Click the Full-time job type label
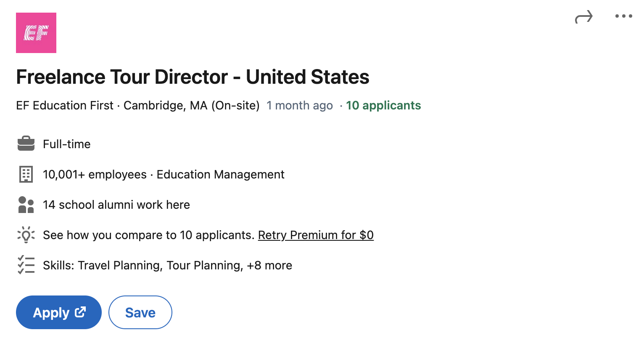This screenshot has width=644, height=346. (x=67, y=144)
